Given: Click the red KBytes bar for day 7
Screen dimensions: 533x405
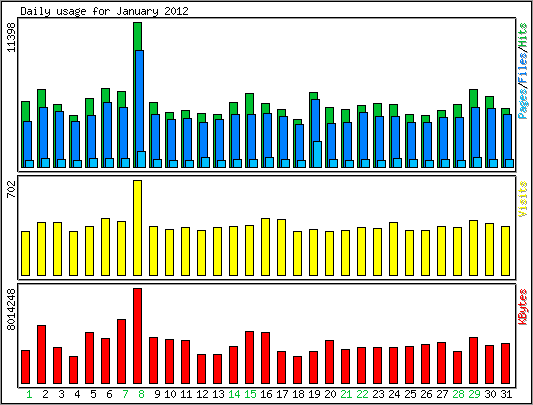Looking at the screenshot, I should pos(121,352).
